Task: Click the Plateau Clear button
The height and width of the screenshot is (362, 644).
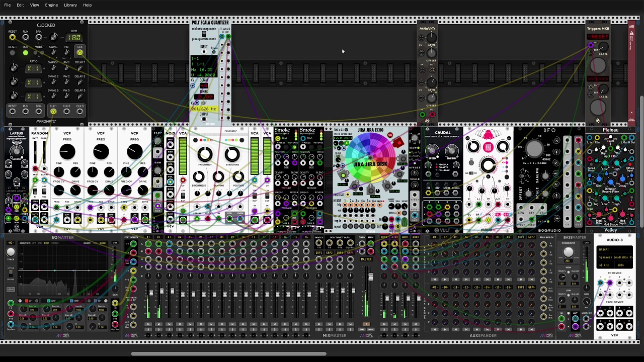Action: 631,197
